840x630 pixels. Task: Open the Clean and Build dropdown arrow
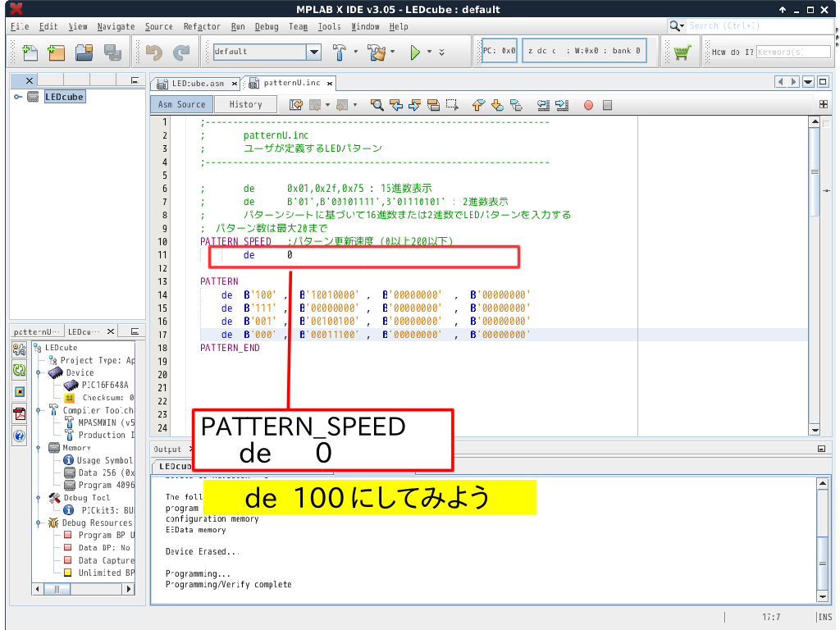click(393, 52)
